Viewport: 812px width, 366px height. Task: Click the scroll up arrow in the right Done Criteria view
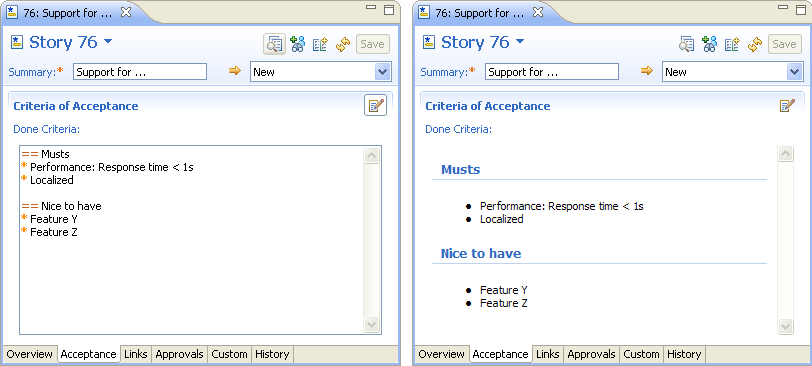coord(786,154)
